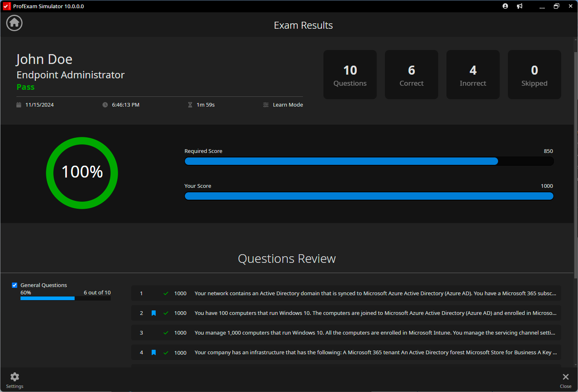Click the 10 Questions stat card
Viewport: 578px width, 392px height.
(x=350, y=75)
